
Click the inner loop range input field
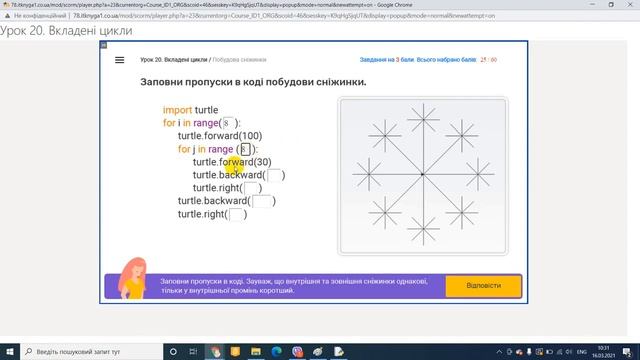click(x=245, y=149)
